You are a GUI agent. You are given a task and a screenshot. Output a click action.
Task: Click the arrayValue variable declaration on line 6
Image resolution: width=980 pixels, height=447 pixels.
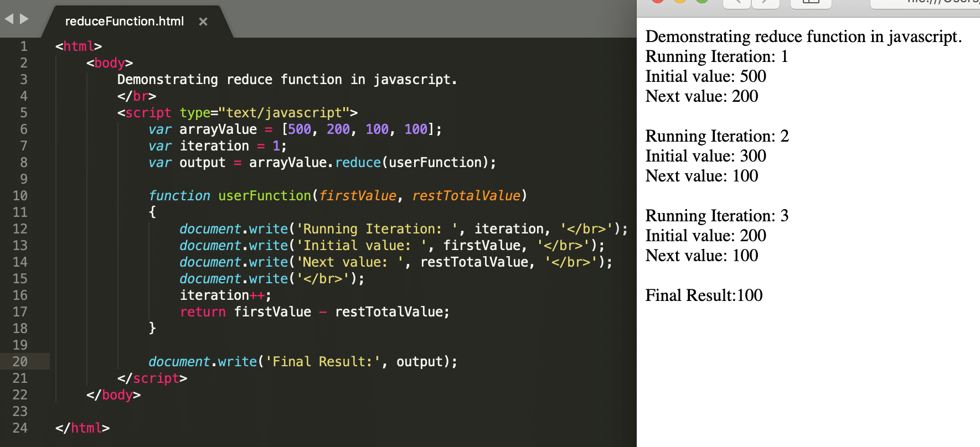click(x=218, y=129)
